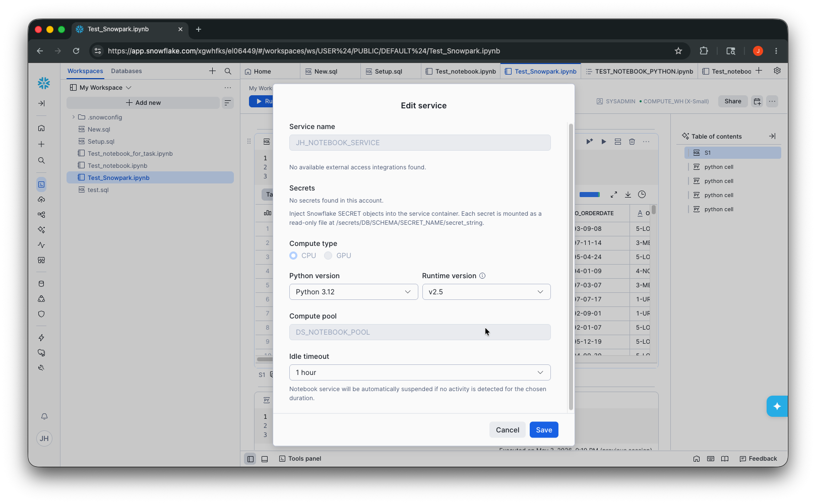Click the browser bookmark star icon
Image resolution: width=816 pixels, height=504 pixels.
pos(678,51)
